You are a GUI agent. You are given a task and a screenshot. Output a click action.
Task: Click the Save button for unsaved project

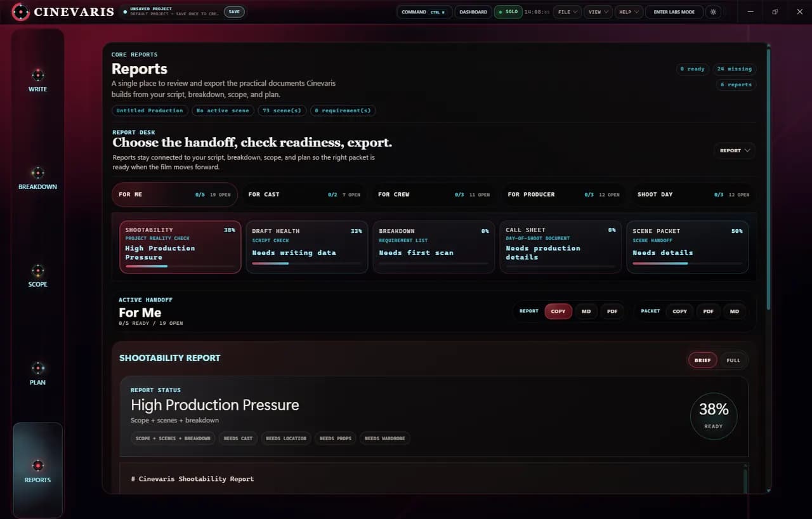click(x=234, y=11)
